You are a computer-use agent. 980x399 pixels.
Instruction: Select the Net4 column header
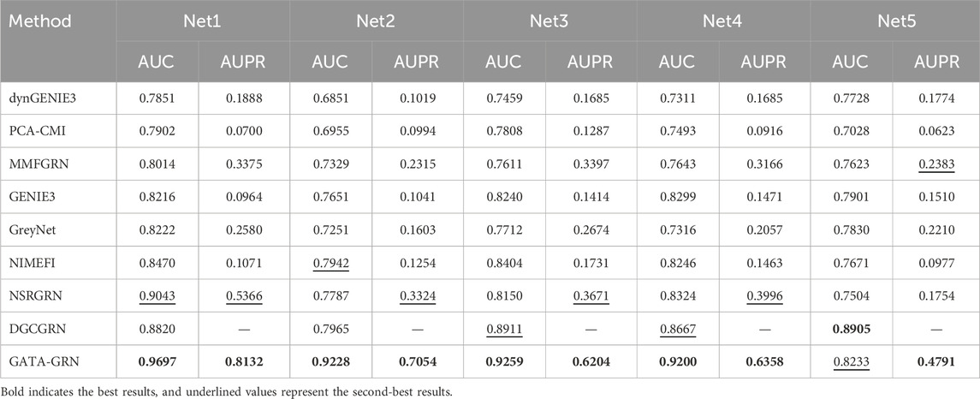pyautogui.click(x=722, y=20)
